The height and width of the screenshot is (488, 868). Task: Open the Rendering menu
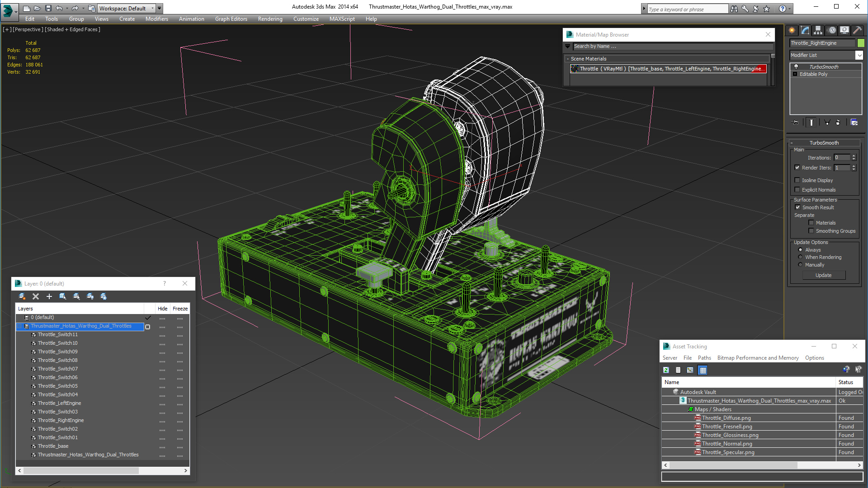tap(270, 19)
